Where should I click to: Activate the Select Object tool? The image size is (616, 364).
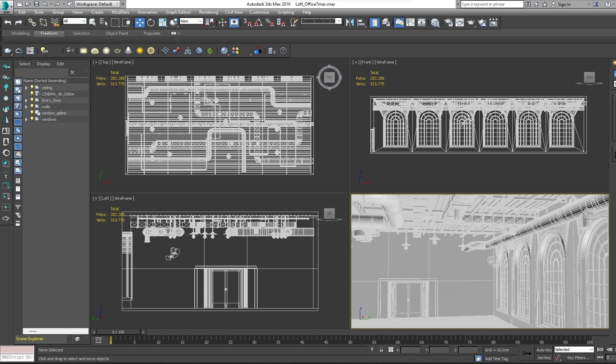[x=92, y=22]
